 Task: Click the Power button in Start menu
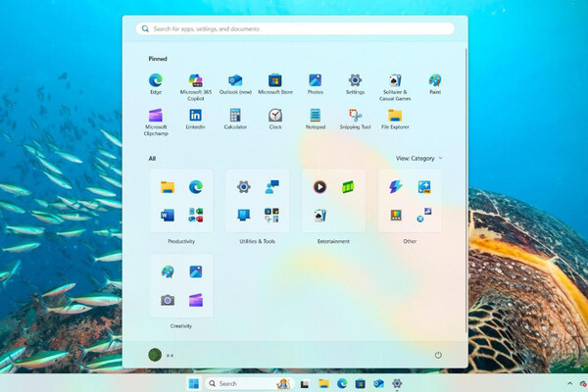coord(437,355)
